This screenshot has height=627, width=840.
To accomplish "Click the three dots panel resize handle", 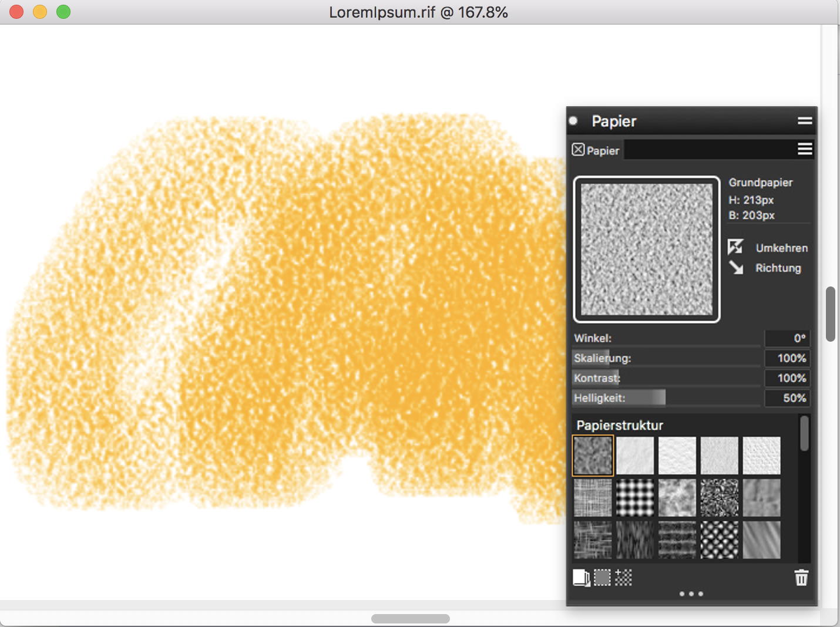I will tap(691, 594).
